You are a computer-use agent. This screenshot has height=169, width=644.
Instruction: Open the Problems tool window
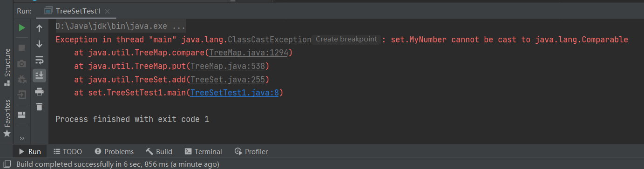pyautogui.click(x=114, y=151)
